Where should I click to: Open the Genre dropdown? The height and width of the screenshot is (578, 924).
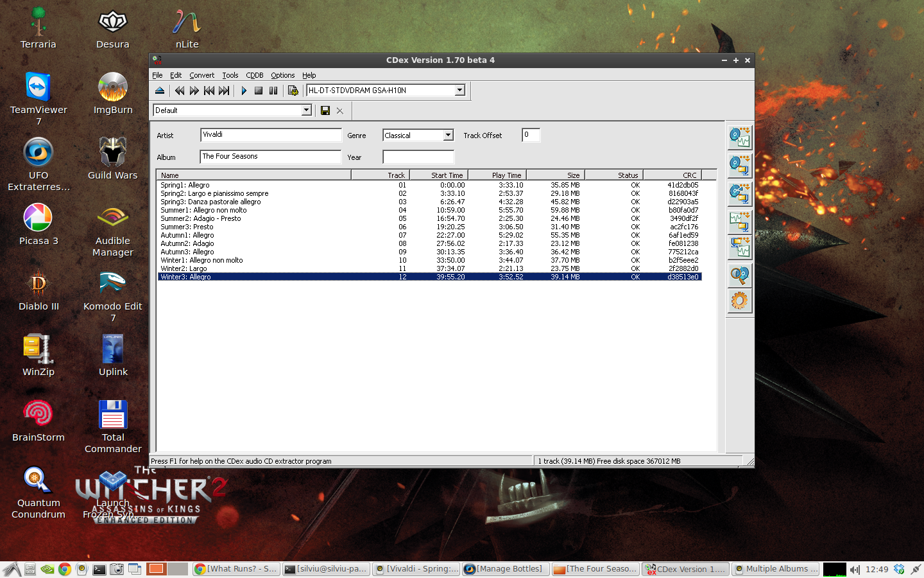447,135
